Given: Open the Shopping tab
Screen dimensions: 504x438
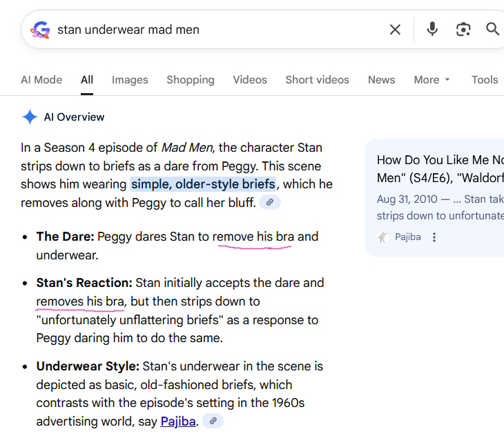Looking at the screenshot, I should point(191,79).
